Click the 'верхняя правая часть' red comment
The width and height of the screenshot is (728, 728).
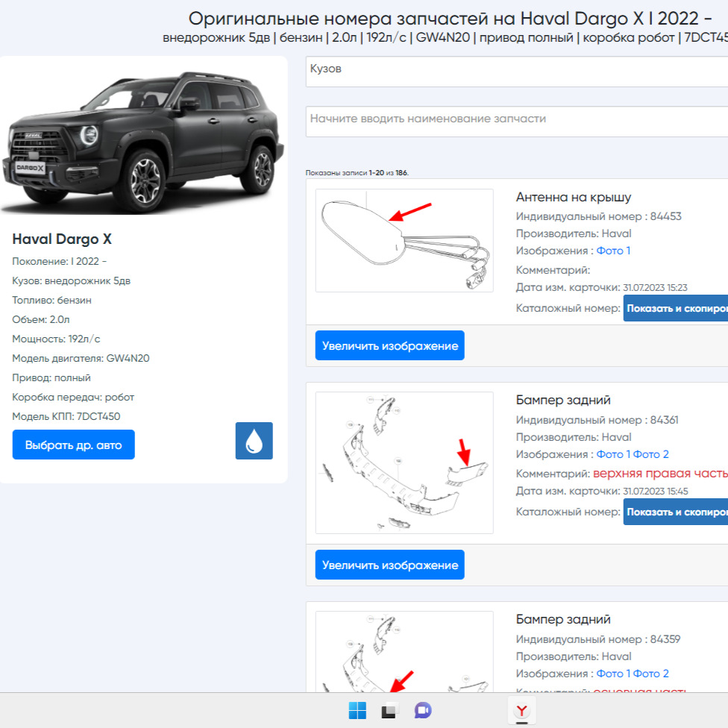(x=660, y=473)
